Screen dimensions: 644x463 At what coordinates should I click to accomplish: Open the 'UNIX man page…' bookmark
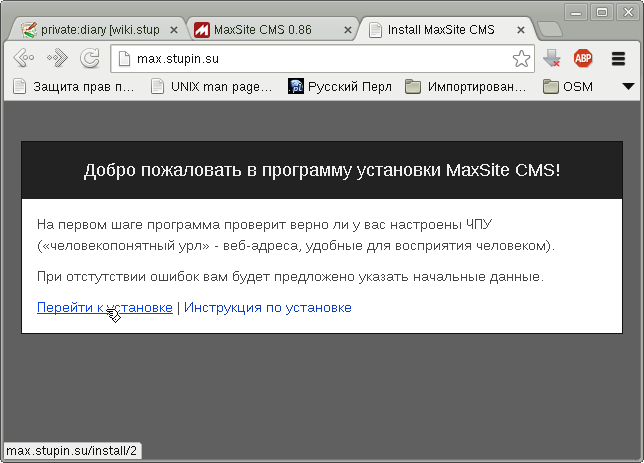pos(212,87)
